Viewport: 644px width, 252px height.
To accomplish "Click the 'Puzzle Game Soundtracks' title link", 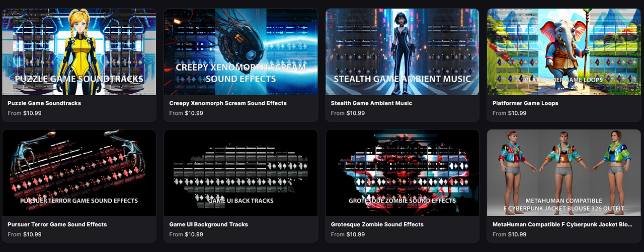I will point(44,103).
